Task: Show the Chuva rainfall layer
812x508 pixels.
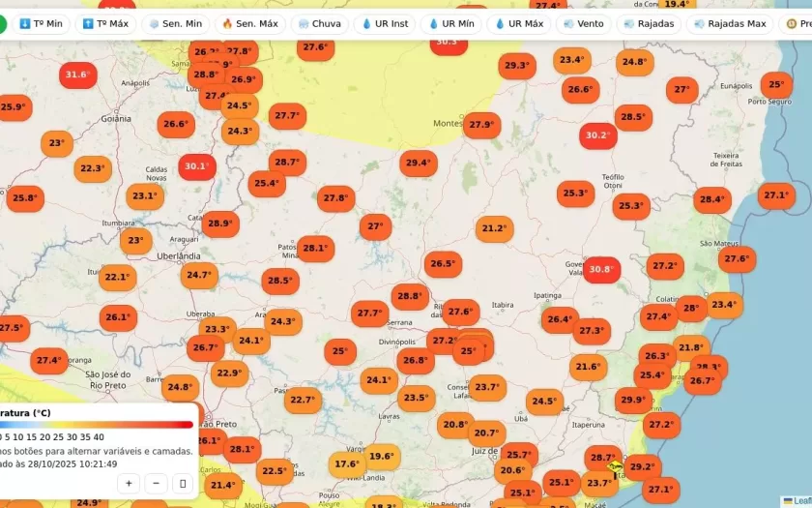Action: (319, 23)
